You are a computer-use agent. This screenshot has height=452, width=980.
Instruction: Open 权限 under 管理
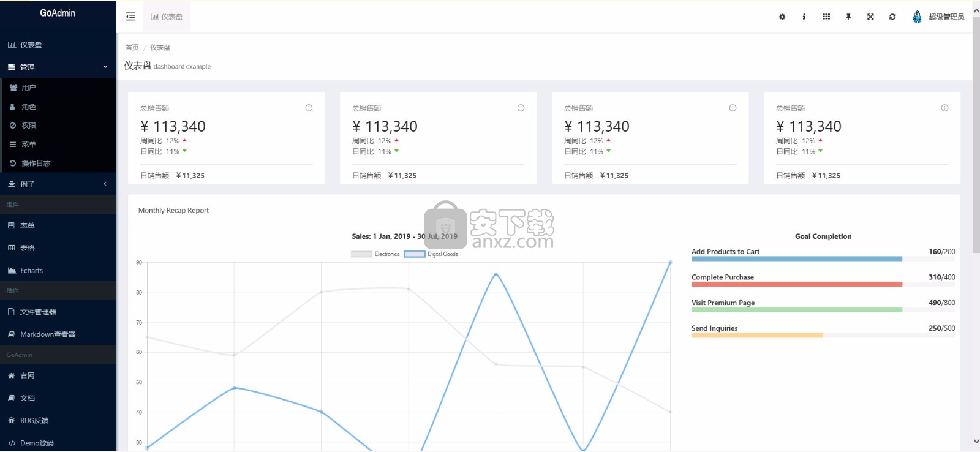tap(58, 126)
